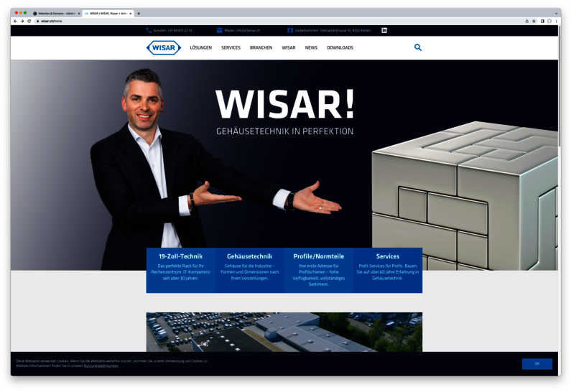The image size is (571, 392).
Task: Click the phone icon next to Anrufen
Action: [149, 30]
